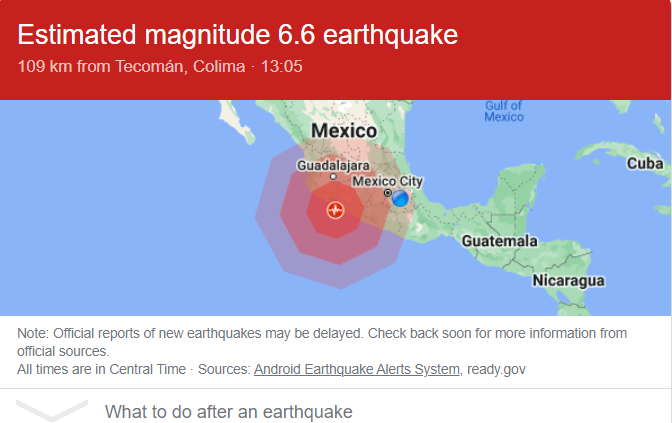Click the blue current location dot
672x423 pixels.
[x=400, y=199]
